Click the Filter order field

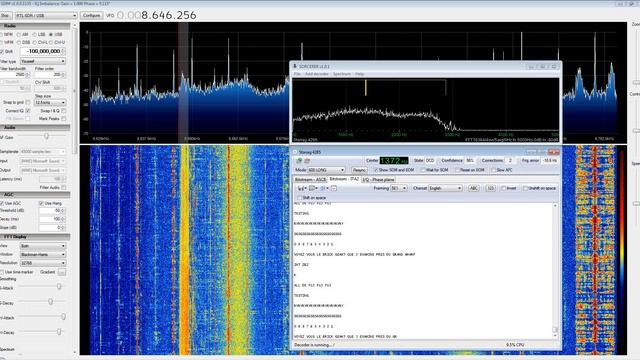(49, 75)
